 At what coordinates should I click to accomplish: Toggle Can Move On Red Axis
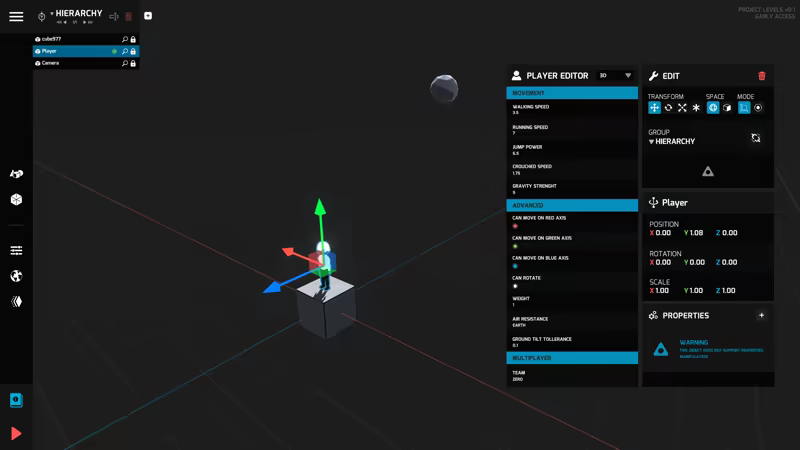[x=515, y=226]
